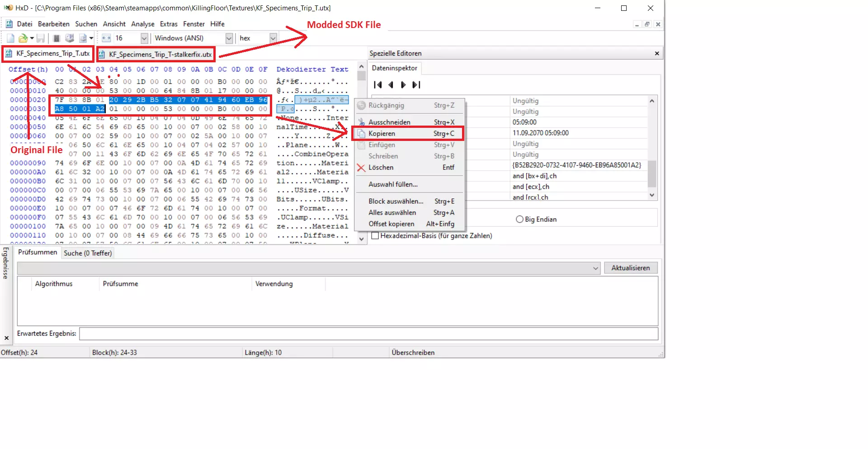Screen dimensions: 868x449
Task: Switch to KF_Specimens_Trip_T.utx tab
Action: [x=48, y=54]
